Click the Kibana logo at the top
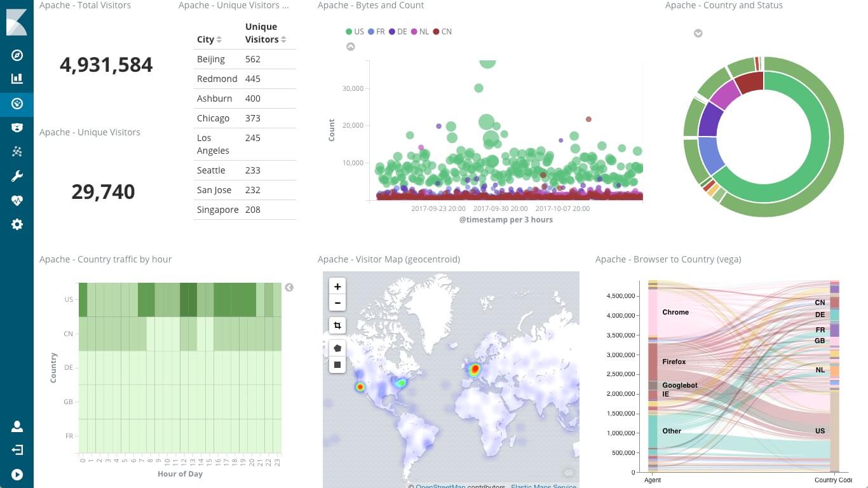 point(17,21)
